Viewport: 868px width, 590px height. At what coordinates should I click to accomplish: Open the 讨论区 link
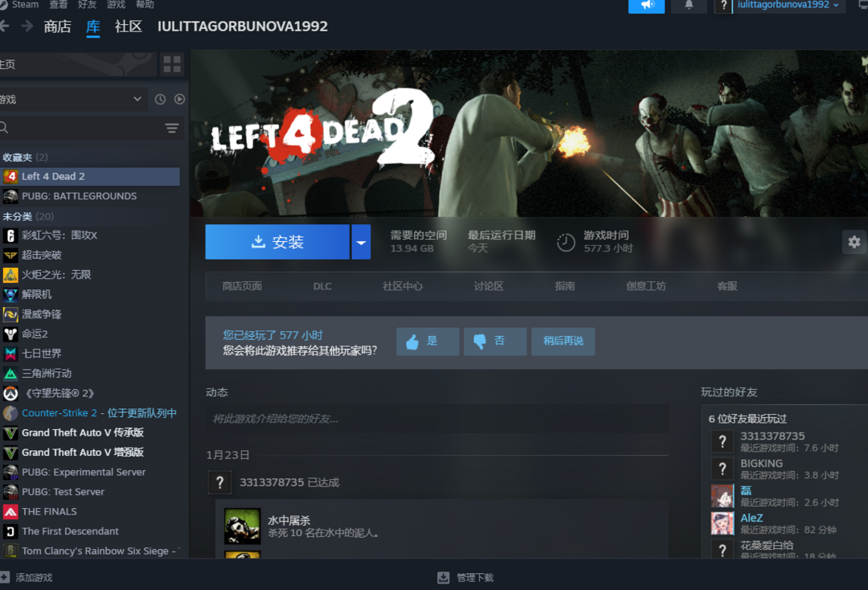[489, 286]
